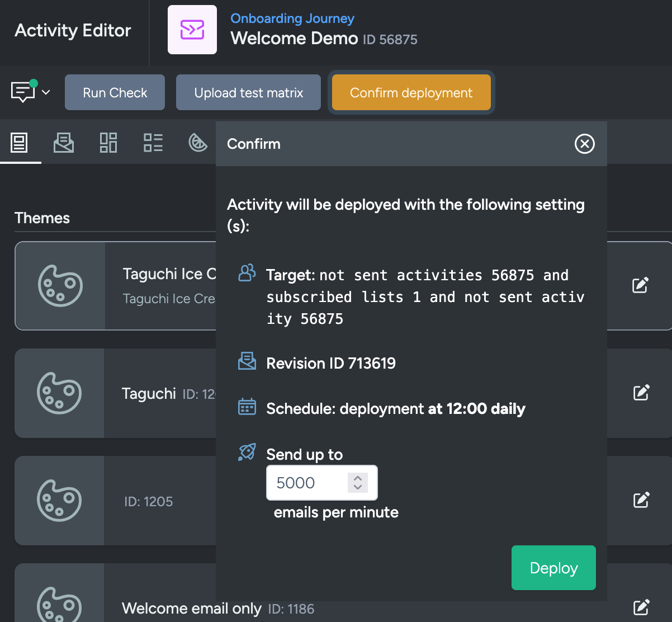Click the purple email activity logo icon
This screenshot has width=672, height=622.
coord(192,30)
